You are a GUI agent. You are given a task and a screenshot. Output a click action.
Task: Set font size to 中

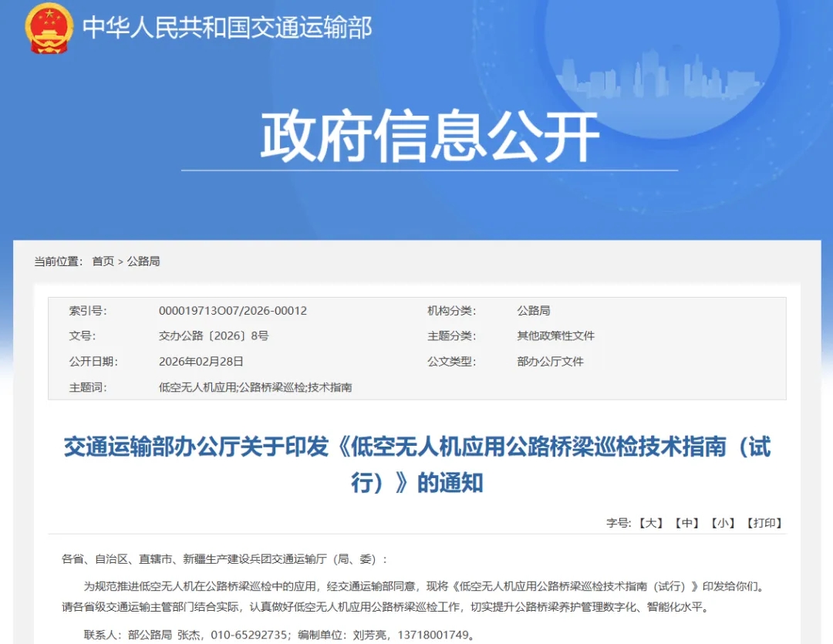pyautogui.click(x=686, y=523)
